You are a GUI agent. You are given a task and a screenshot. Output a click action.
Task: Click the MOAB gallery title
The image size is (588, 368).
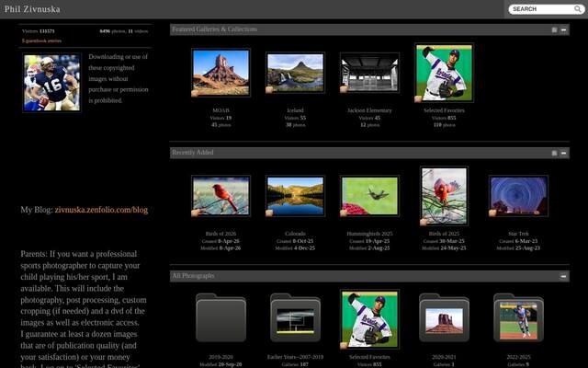click(220, 110)
